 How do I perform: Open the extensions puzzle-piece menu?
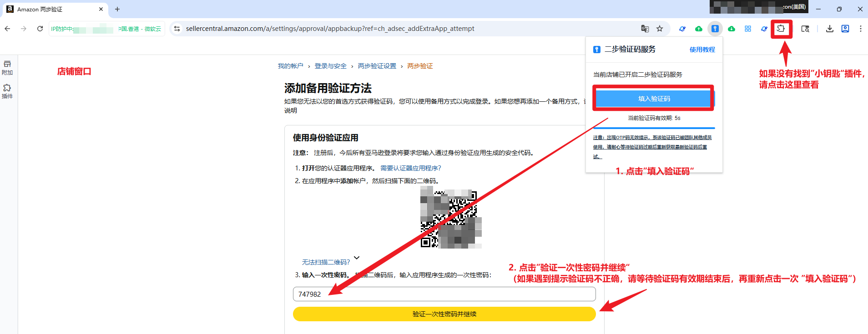(x=781, y=29)
